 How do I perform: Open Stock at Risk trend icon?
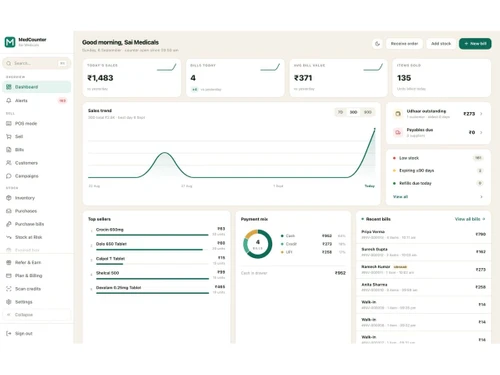tap(9, 237)
